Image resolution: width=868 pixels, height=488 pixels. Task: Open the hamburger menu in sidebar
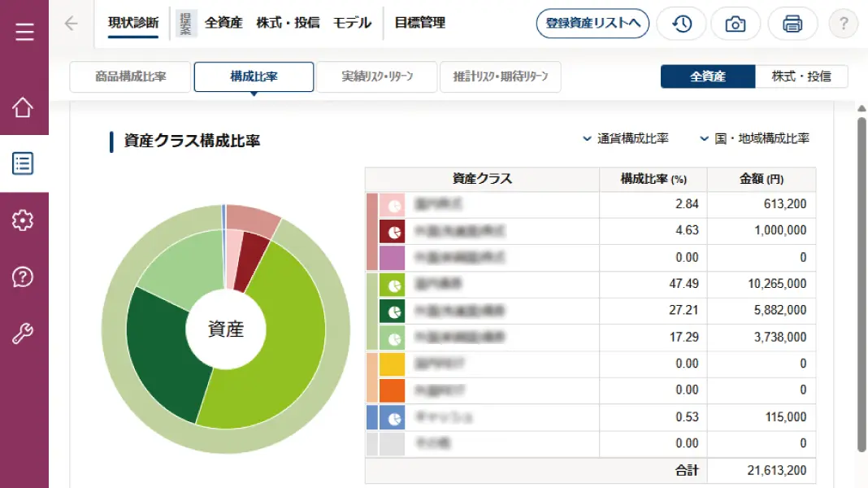[24, 32]
